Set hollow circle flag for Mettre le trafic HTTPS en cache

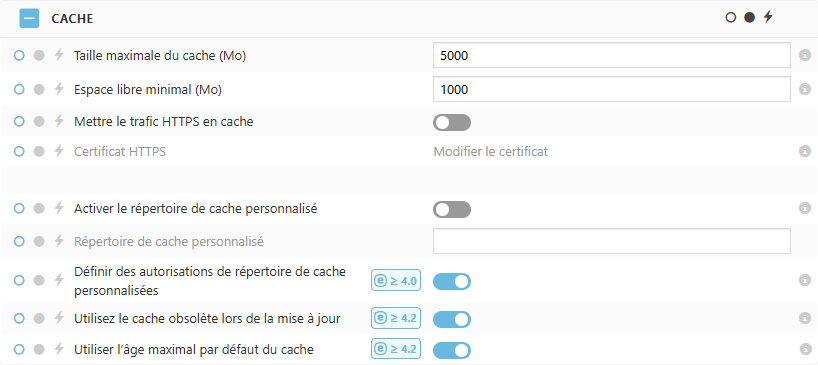[x=19, y=121]
